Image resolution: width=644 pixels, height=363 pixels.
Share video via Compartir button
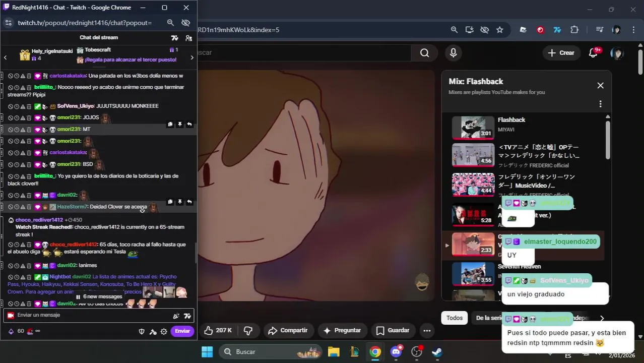[288, 331]
